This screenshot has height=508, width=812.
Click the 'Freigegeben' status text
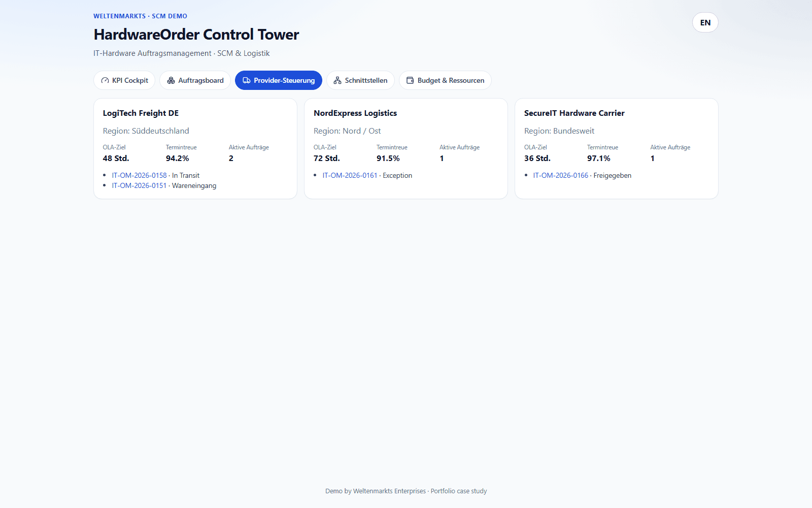[x=613, y=175]
